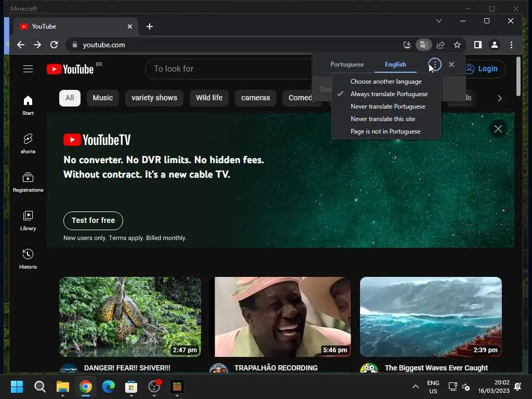This screenshot has height=399, width=532.
Task: Click the Translate icon in address bar
Action: point(424,45)
